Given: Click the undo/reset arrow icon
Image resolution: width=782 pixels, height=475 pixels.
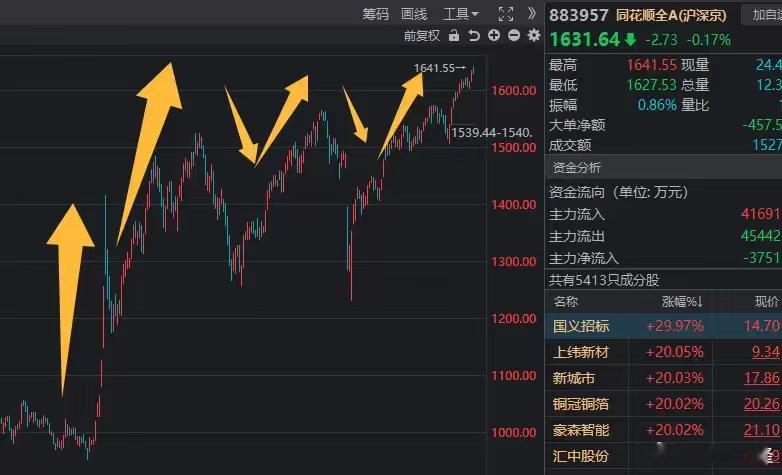Looking at the screenshot, I should (474, 35).
